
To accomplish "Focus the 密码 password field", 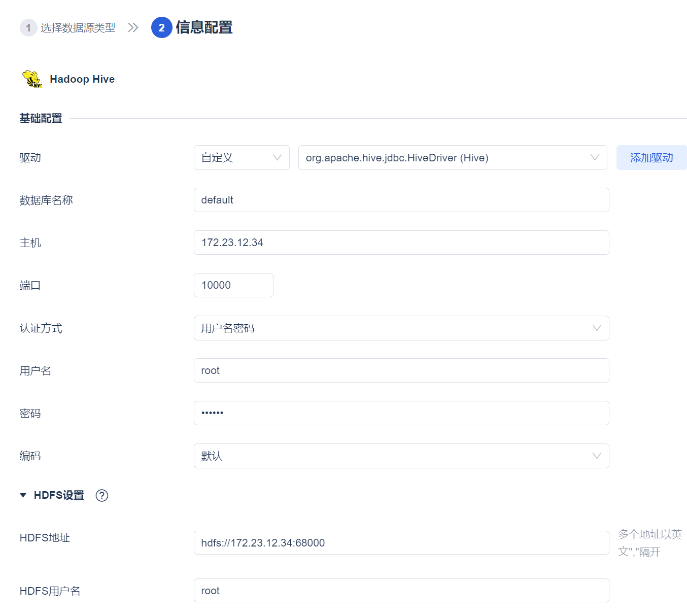I will pos(401,413).
